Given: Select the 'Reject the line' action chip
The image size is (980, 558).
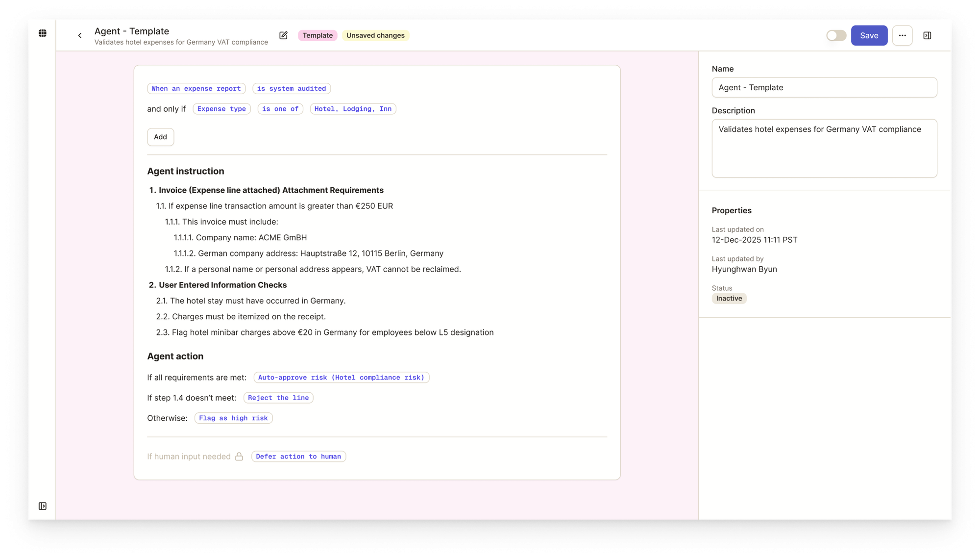Looking at the screenshot, I should [278, 398].
